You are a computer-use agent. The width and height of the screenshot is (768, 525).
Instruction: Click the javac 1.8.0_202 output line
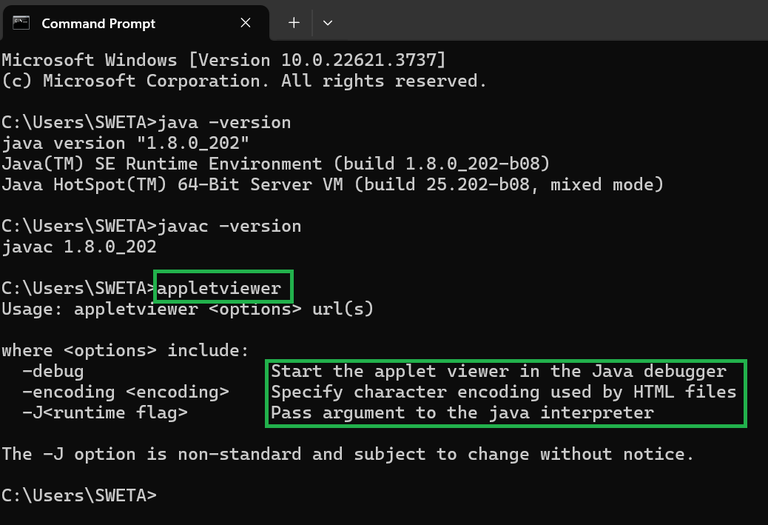coord(79,247)
